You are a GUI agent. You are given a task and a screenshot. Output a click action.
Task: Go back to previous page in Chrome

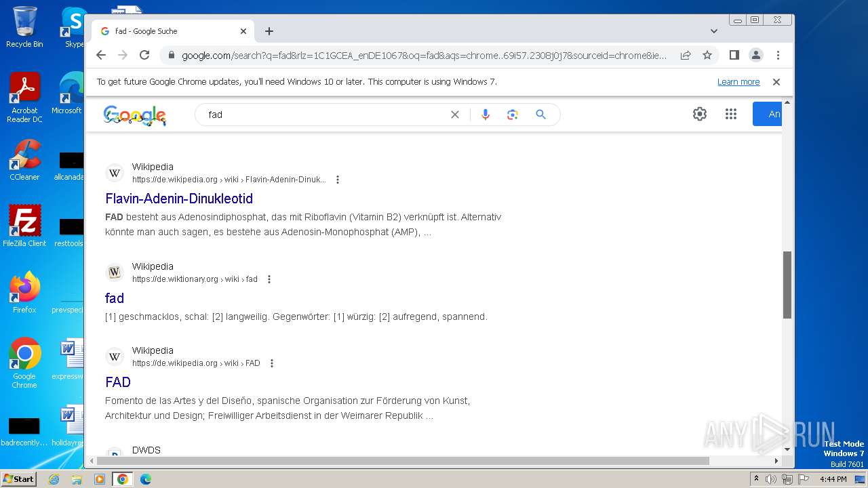pyautogui.click(x=101, y=55)
